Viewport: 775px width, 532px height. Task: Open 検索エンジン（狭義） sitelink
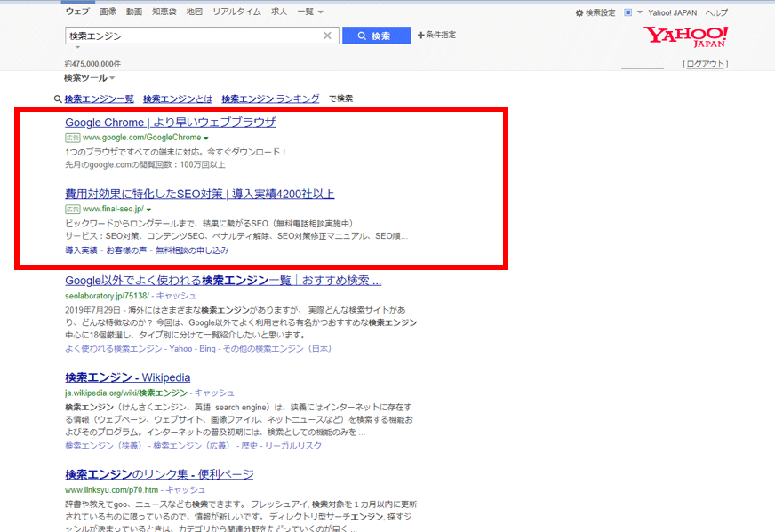pos(103,446)
